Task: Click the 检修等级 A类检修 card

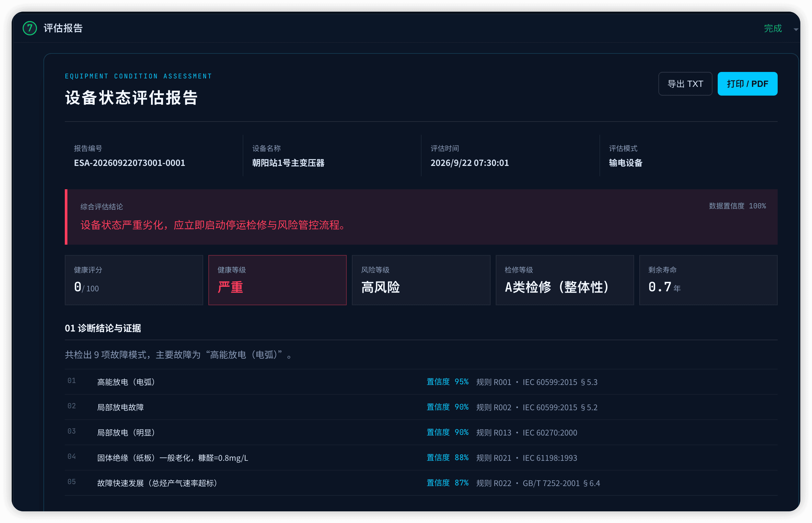Action: (x=564, y=280)
